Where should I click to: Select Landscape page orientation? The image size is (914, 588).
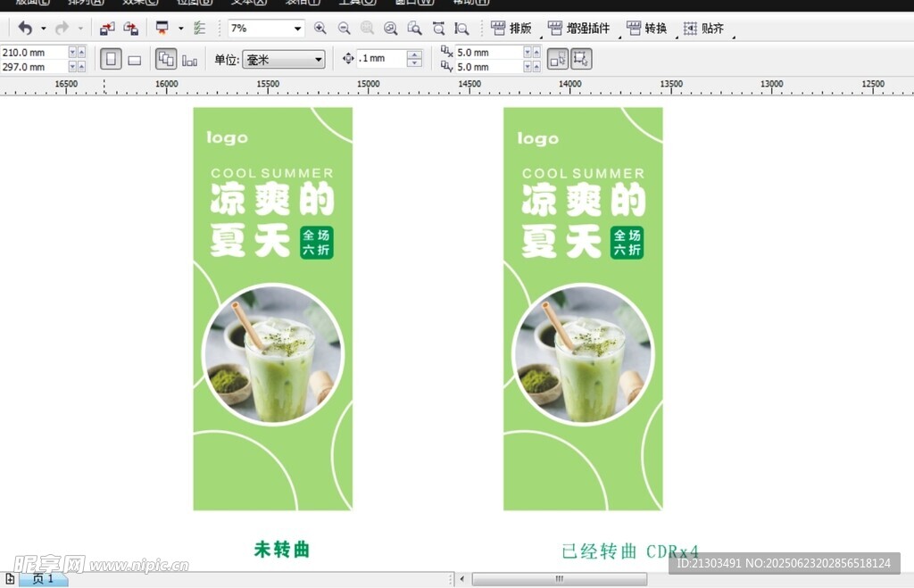[135, 60]
